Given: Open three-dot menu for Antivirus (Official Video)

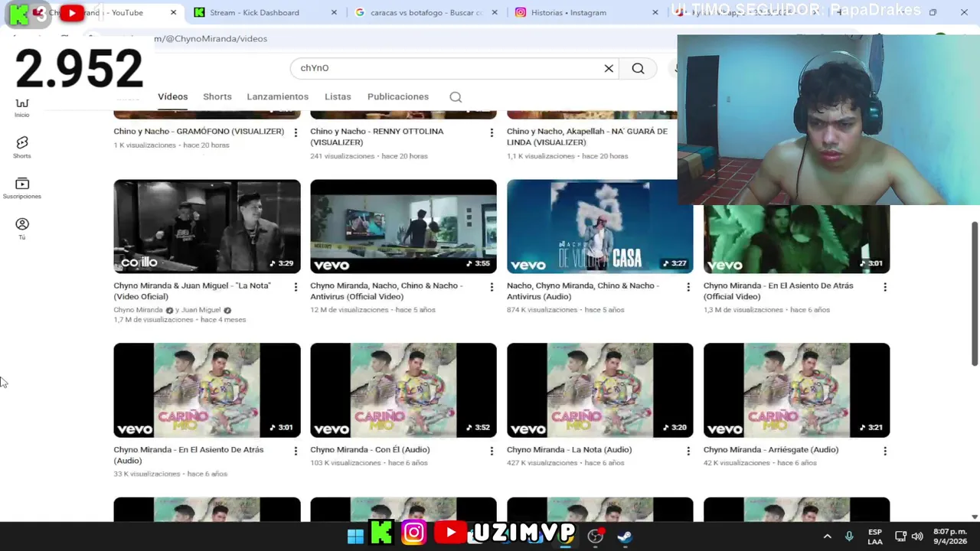Looking at the screenshot, I should click(x=492, y=287).
